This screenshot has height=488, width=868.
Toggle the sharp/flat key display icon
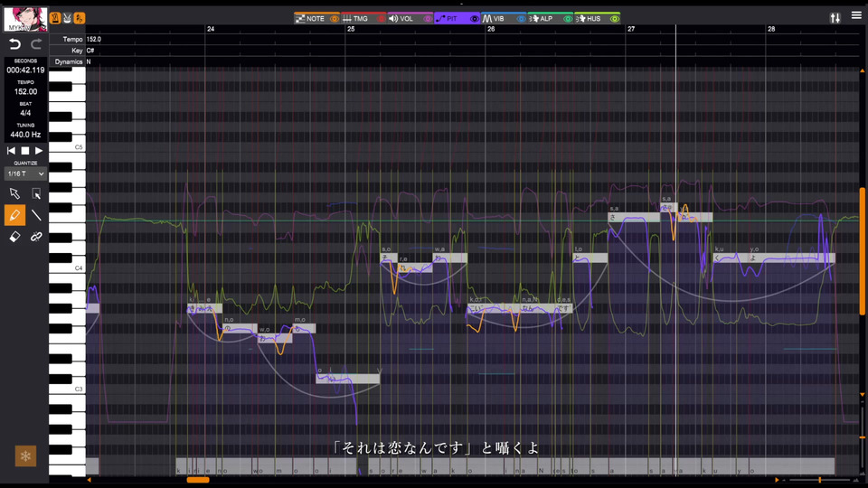click(x=80, y=18)
